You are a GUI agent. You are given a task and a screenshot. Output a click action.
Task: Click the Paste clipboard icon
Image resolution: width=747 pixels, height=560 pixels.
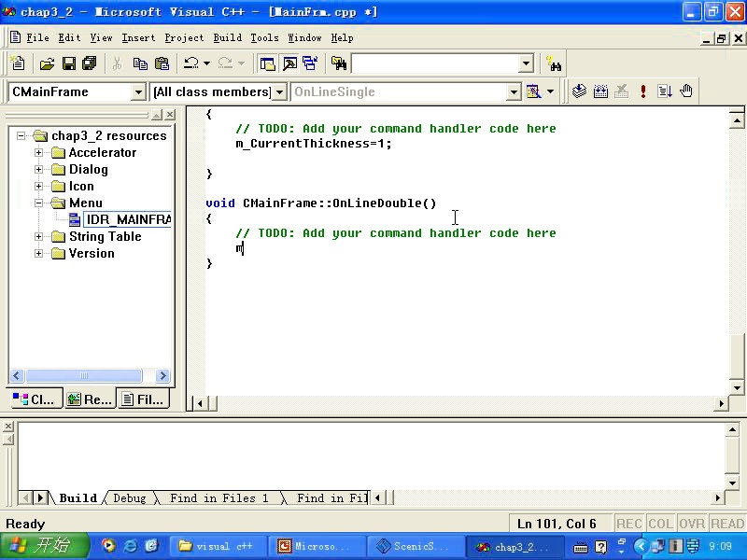point(162,63)
